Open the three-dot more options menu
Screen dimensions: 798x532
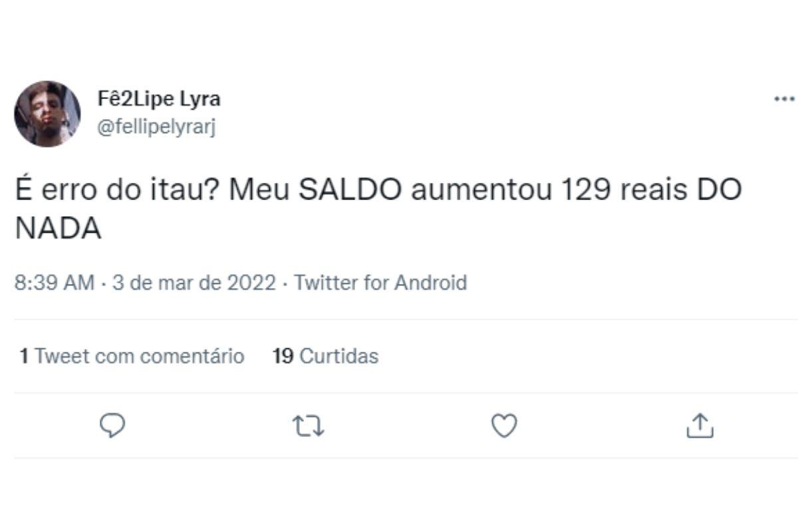pyautogui.click(x=785, y=99)
